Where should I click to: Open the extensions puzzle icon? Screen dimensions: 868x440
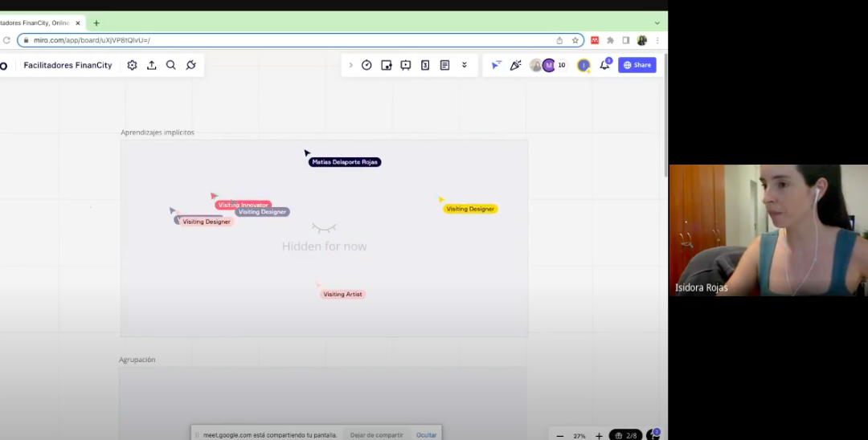(x=610, y=40)
